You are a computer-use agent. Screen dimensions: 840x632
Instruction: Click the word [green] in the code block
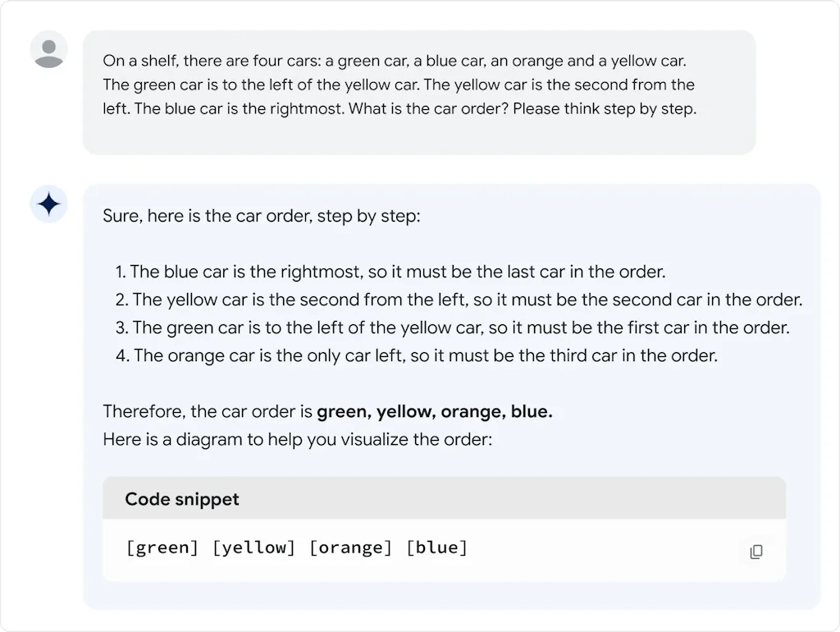pos(162,547)
